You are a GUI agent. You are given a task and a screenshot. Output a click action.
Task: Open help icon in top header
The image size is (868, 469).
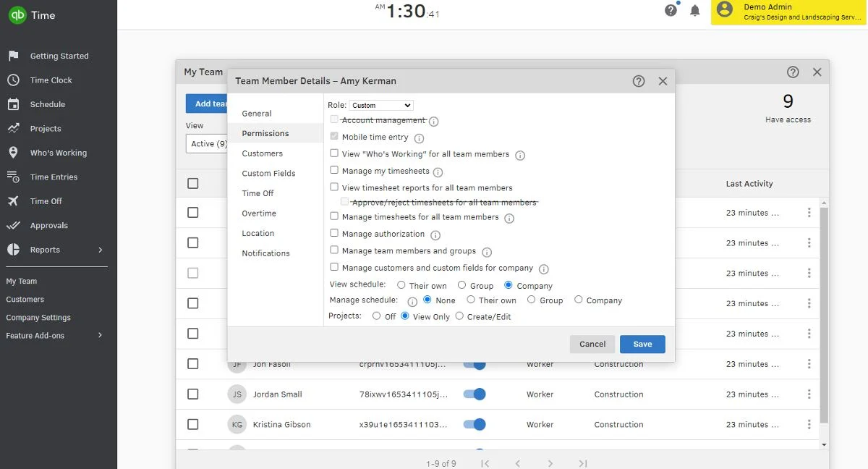coord(671,10)
